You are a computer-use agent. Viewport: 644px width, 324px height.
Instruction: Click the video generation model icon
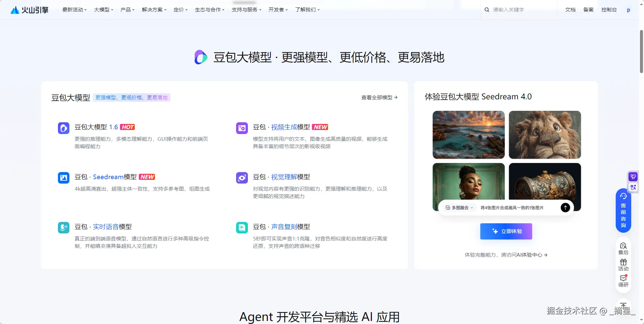point(242,128)
